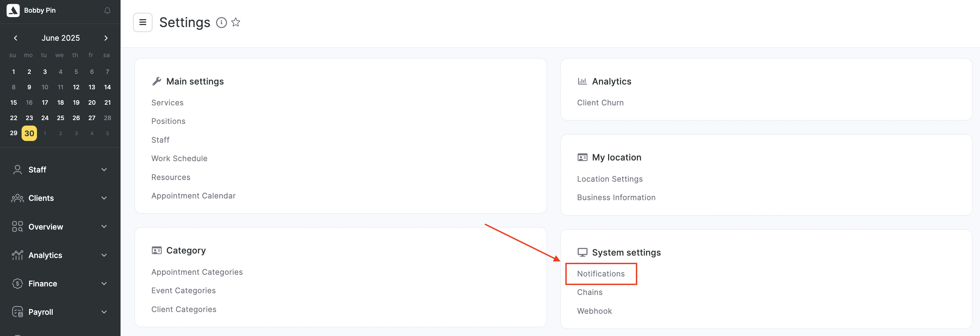Open the Staff sidebar menu item
The width and height of the screenshot is (980, 336).
tap(60, 169)
